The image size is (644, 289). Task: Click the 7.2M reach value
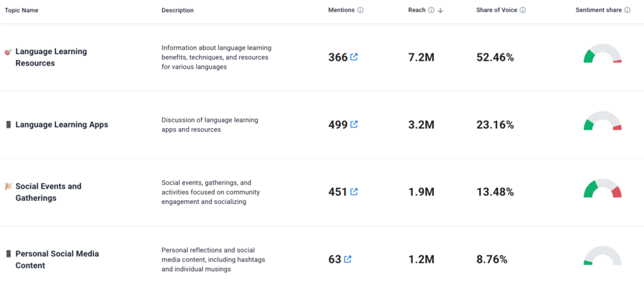pos(421,57)
